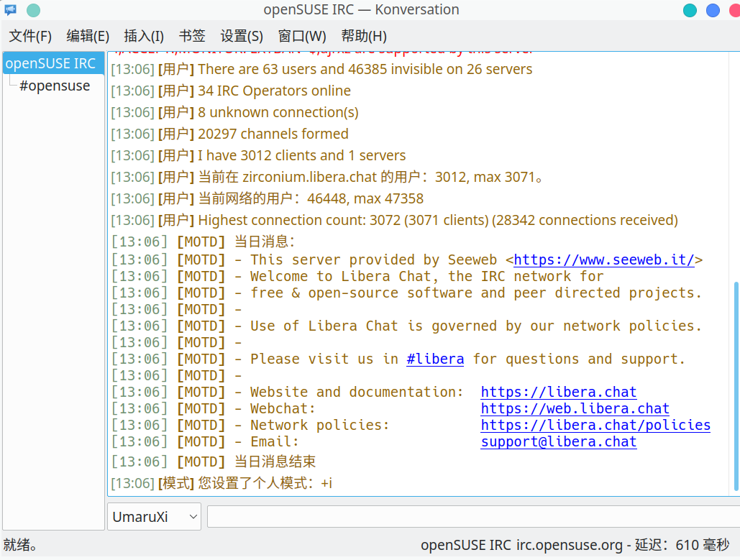Screen dimensions: 740x560
Task: Click the chat log vertical scrollbar
Action: tap(736, 386)
